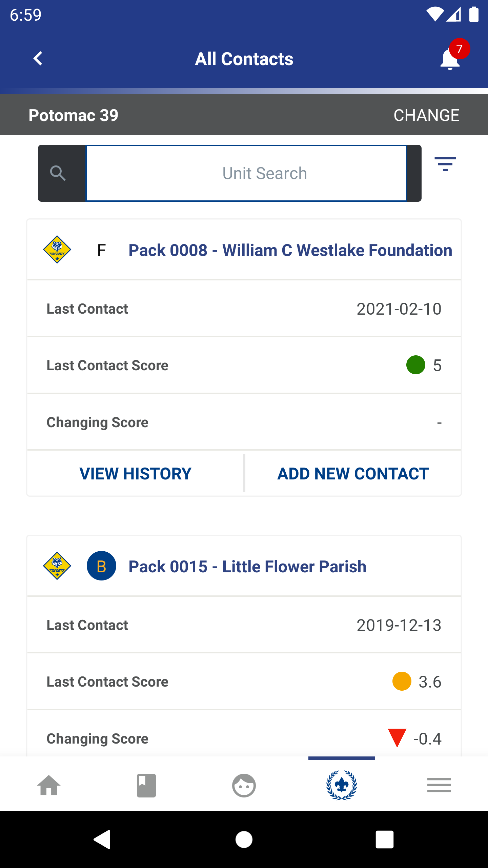The height and width of the screenshot is (868, 488).
Task: Tap Cub Scouts logo on Pack 0008
Action: tap(57, 250)
